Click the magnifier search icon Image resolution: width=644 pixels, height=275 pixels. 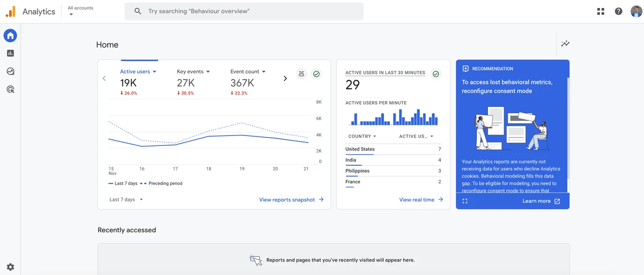coord(138,11)
